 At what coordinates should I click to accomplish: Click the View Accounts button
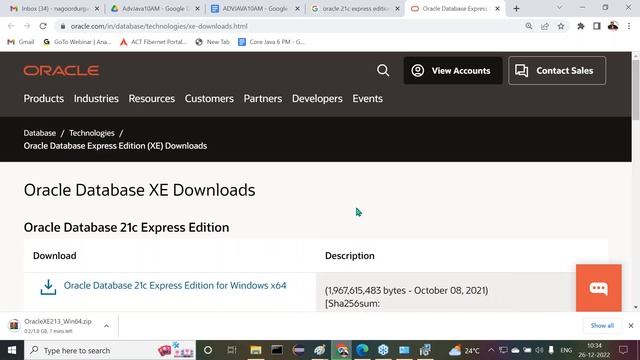click(453, 71)
